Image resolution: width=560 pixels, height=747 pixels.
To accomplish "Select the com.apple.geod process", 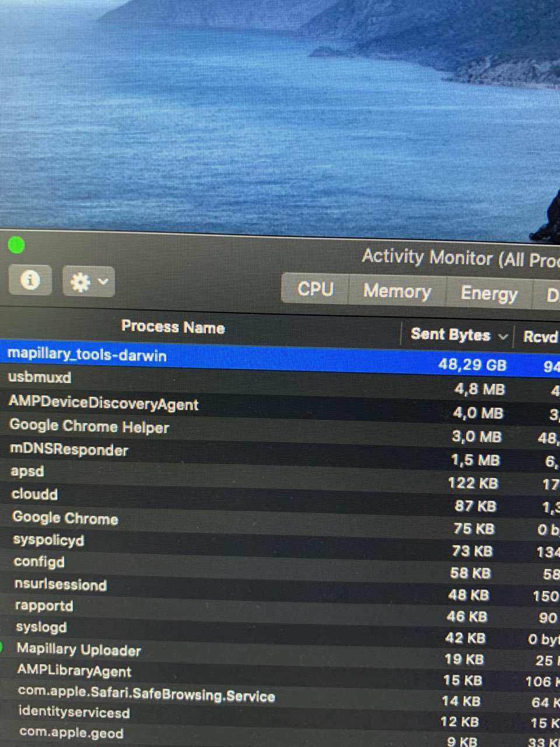I will 71,732.
